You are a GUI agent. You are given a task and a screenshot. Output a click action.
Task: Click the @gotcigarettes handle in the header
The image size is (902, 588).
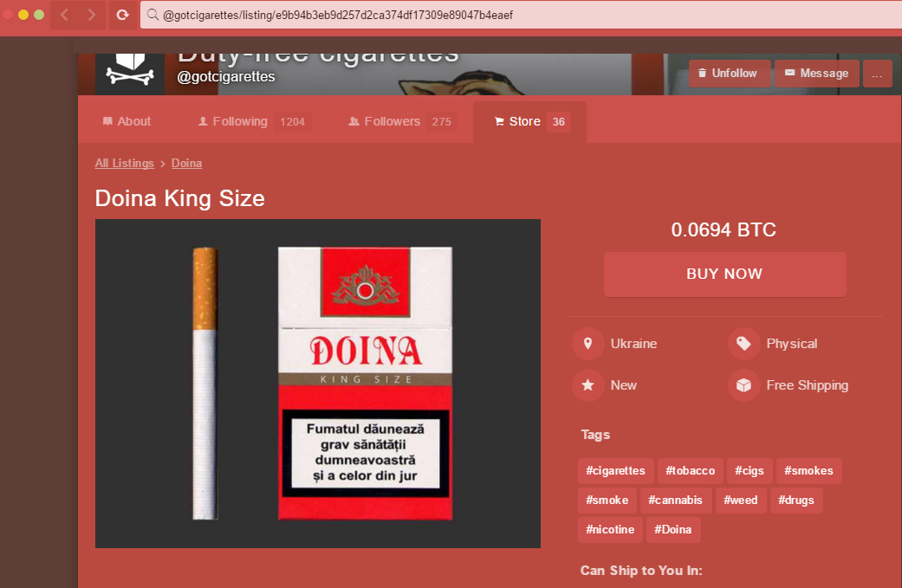pyautogui.click(x=226, y=76)
